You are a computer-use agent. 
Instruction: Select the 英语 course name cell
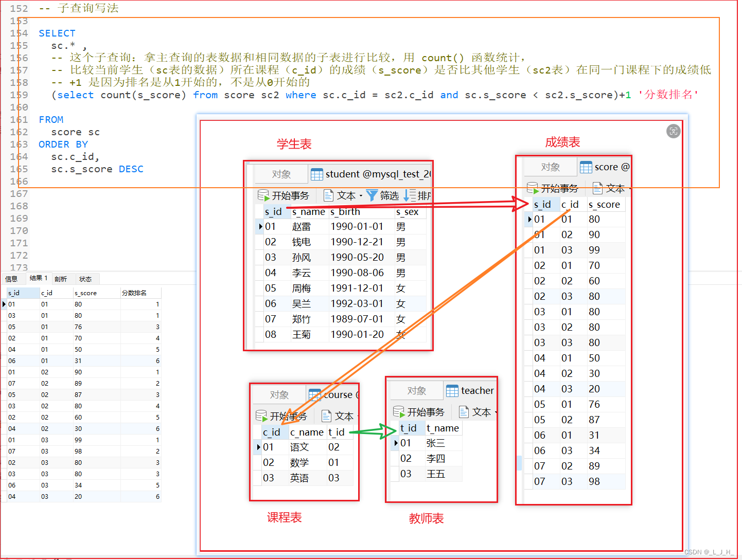(x=308, y=478)
